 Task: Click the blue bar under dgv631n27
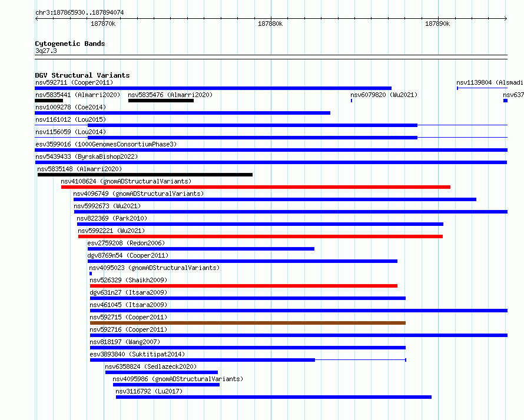click(x=248, y=298)
